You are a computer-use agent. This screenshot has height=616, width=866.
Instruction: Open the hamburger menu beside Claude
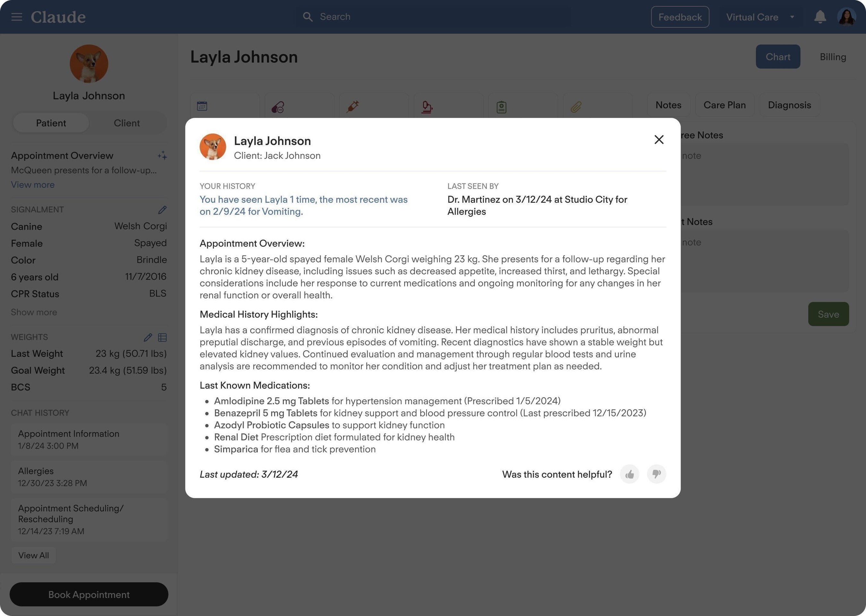point(17,17)
